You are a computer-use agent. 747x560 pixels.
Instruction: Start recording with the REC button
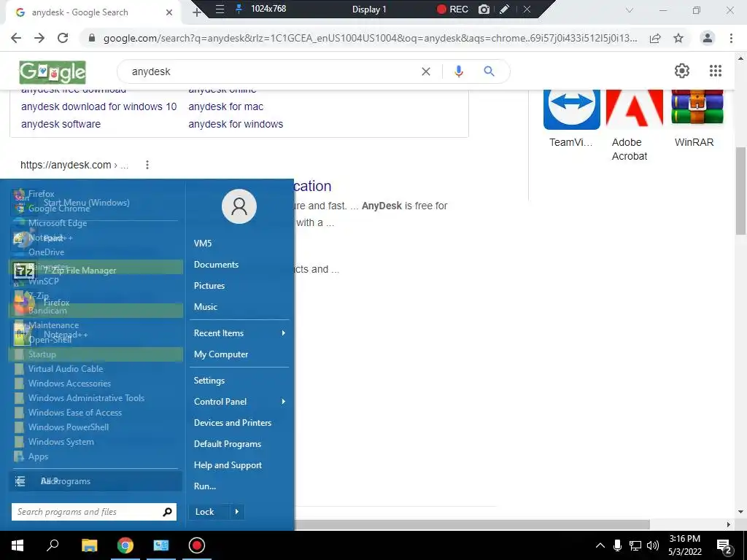pyautogui.click(x=452, y=9)
